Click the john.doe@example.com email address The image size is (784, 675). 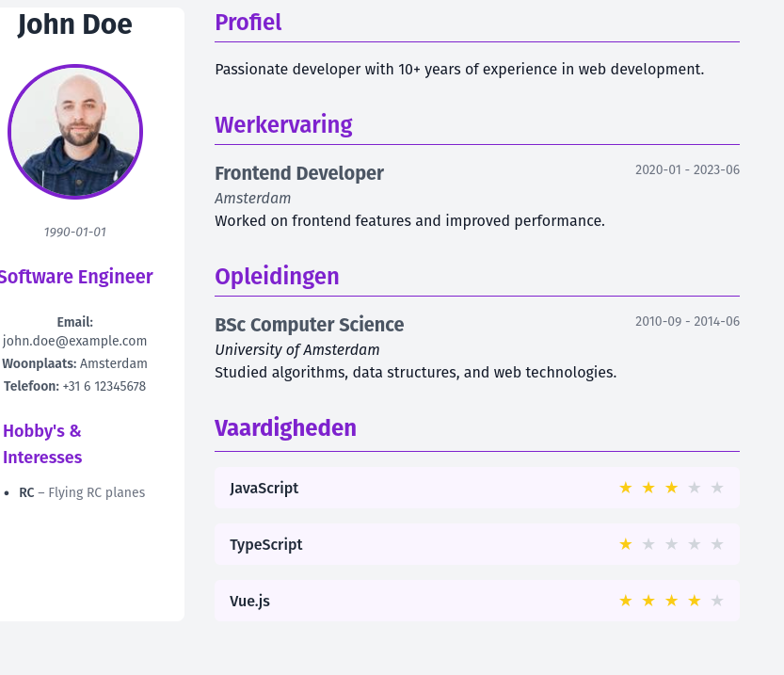pos(74,341)
